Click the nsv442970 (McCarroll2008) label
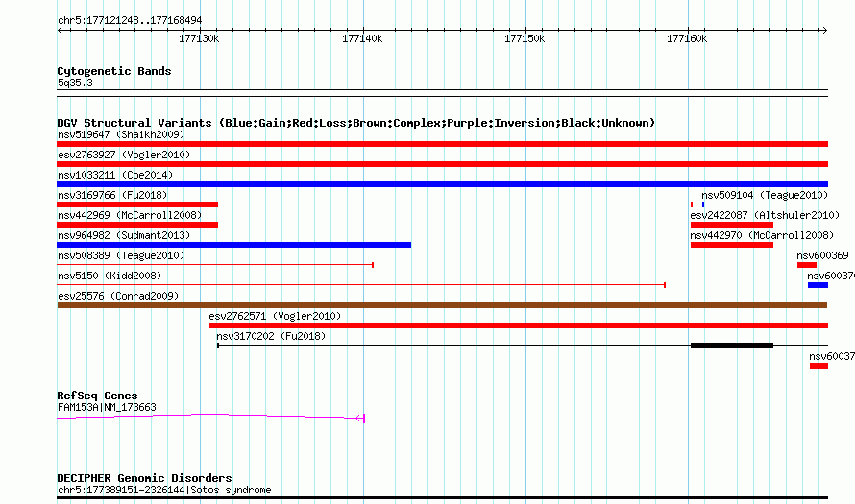This screenshot has width=855, height=504. pos(763,235)
